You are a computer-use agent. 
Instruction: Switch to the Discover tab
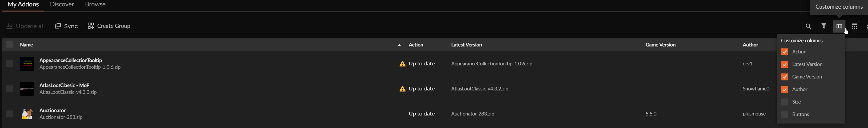(x=62, y=4)
